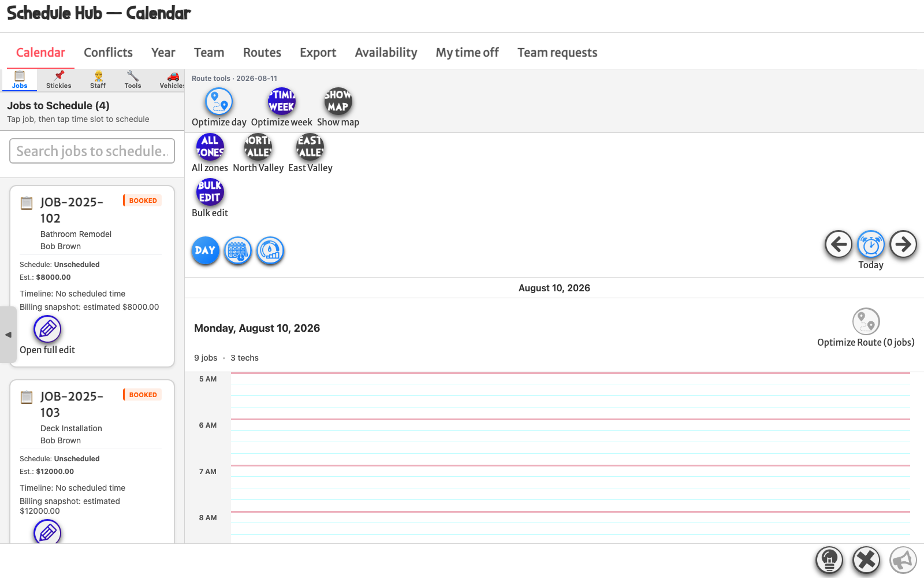Open the Staff sidebar tab

pos(98,80)
